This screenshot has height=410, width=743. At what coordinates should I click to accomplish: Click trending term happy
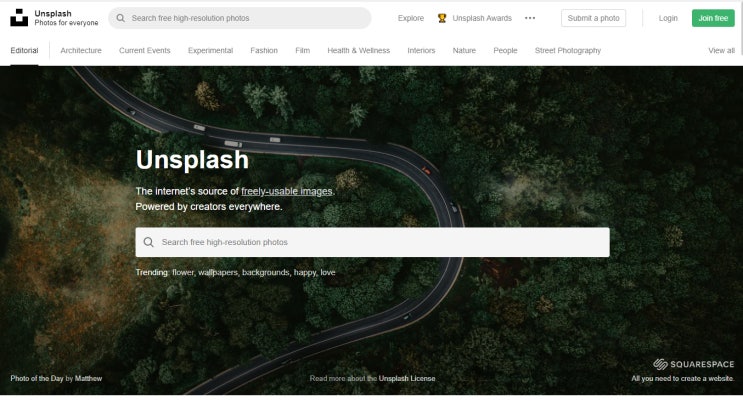[x=305, y=273]
